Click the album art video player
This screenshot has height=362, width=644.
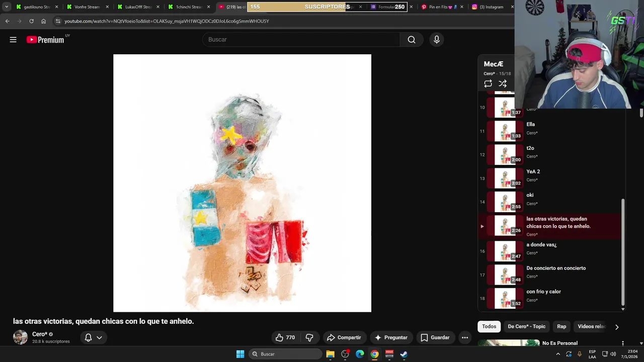point(242,183)
